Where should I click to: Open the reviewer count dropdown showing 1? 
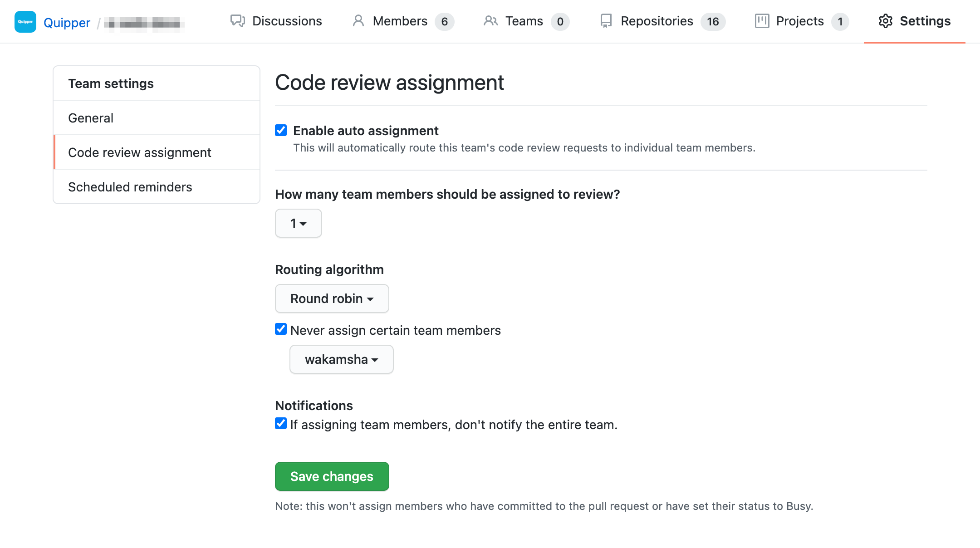coord(298,223)
